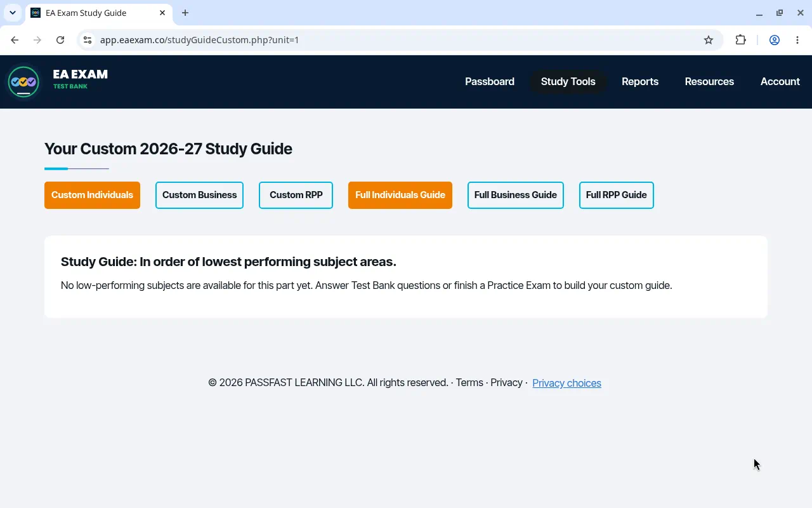The height and width of the screenshot is (508, 812).
Task: Minimize the Chrome browser window
Action: (759, 13)
